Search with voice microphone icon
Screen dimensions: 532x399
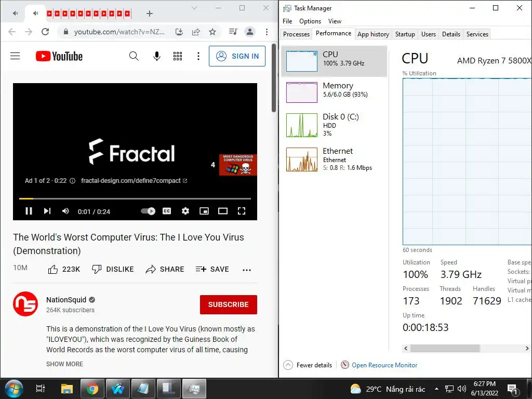pos(157,56)
